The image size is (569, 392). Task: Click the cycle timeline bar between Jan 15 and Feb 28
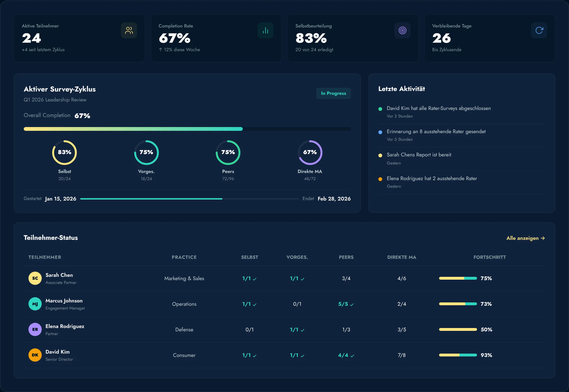click(189, 199)
